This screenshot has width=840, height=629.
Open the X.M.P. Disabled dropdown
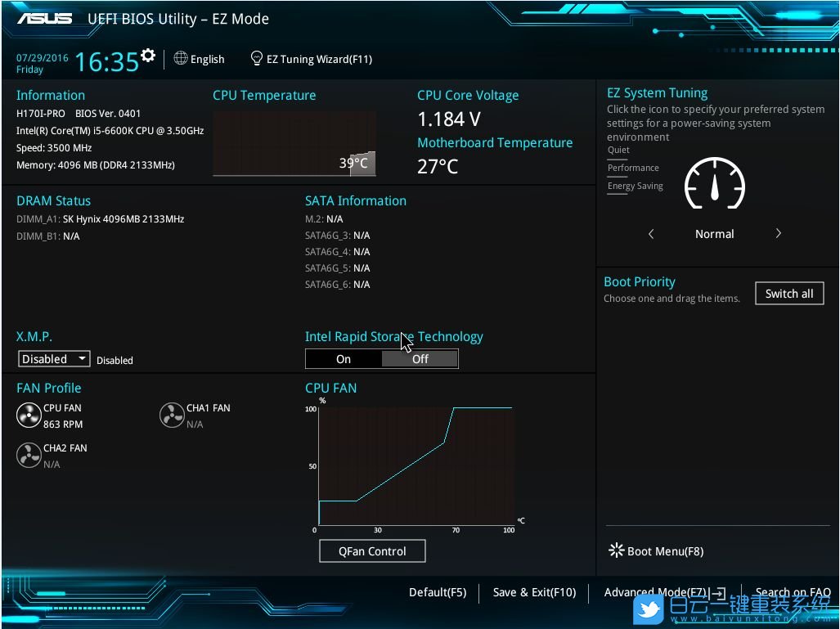point(55,359)
